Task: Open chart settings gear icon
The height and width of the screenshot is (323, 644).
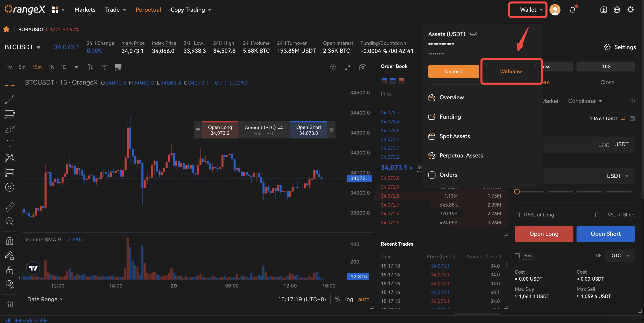Action: pos(333,67)
